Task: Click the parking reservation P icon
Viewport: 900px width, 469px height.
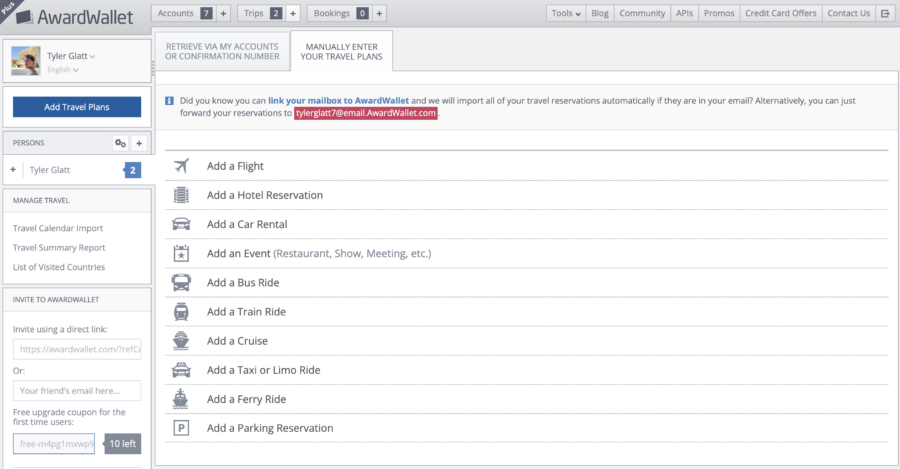Action: pos(181,428)
